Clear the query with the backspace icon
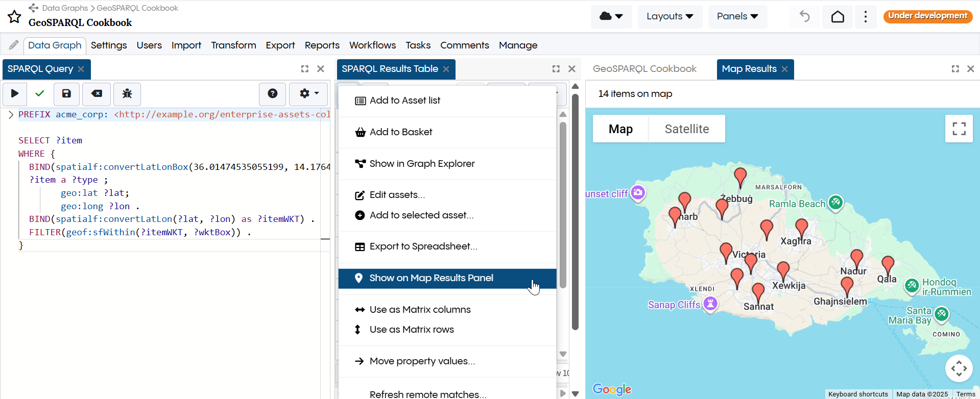 97,93
